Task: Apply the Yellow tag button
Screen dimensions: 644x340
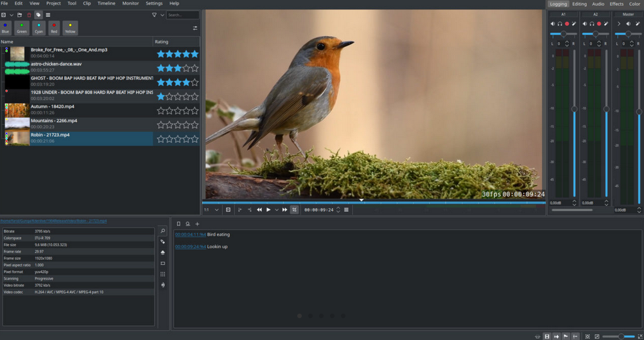Action: (x=70, y=28)
